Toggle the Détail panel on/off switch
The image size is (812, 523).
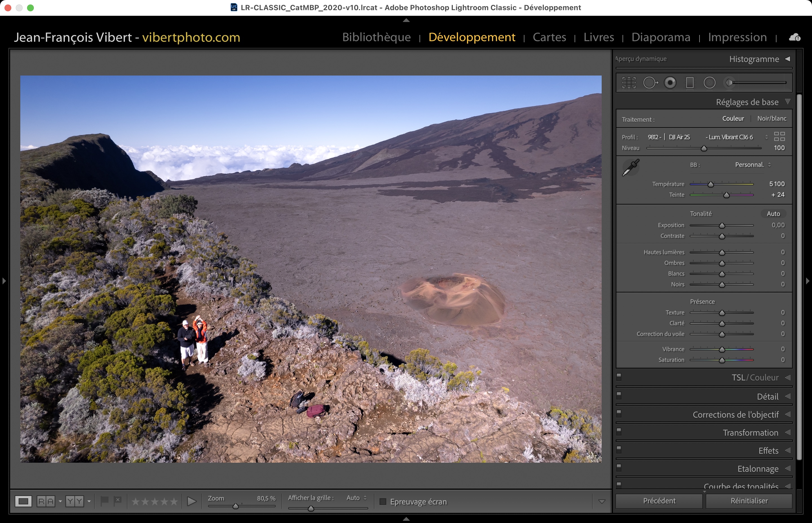(x=619, y=395)
